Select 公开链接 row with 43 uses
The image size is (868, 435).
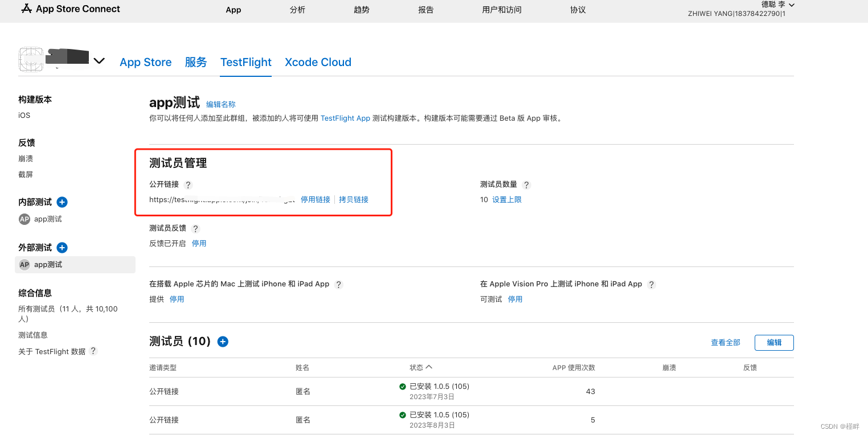[x=472, y=391]
